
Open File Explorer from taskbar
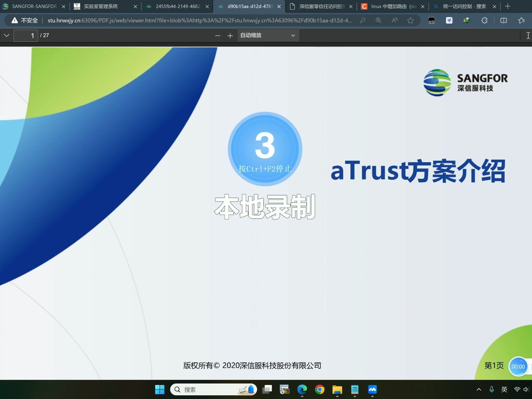[337, 389]
